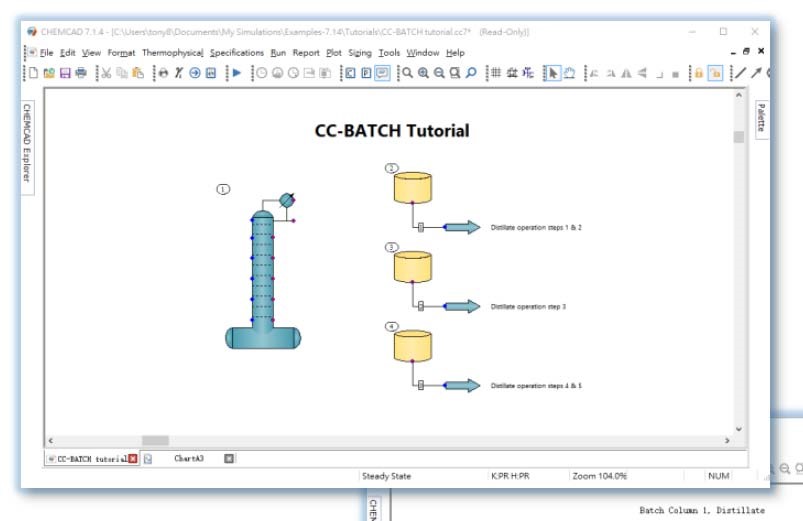This screenshot has height=521, width=803.
Task: Select the straight line drawing tool
Action: click(x=741, y=73)
